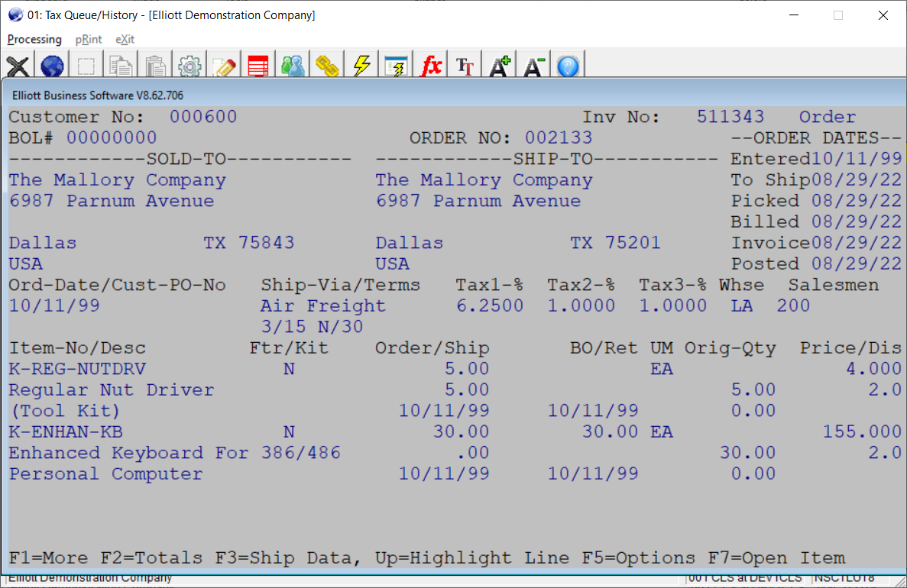
Task: Click F2=Totals function key hint
Action: [151, 558]
